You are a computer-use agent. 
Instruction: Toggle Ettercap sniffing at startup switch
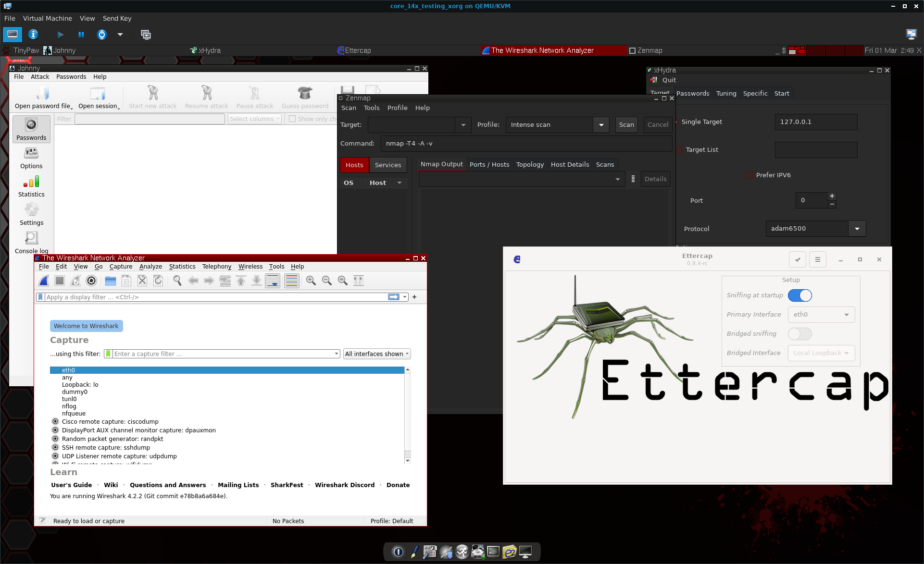pos(800,295)
